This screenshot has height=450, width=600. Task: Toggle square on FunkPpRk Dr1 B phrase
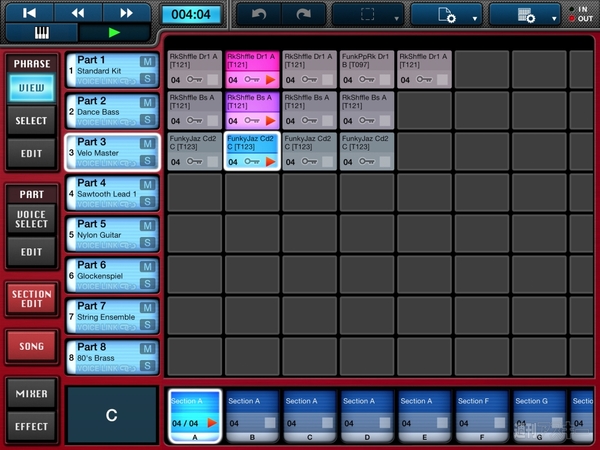[x=385, y=80]
